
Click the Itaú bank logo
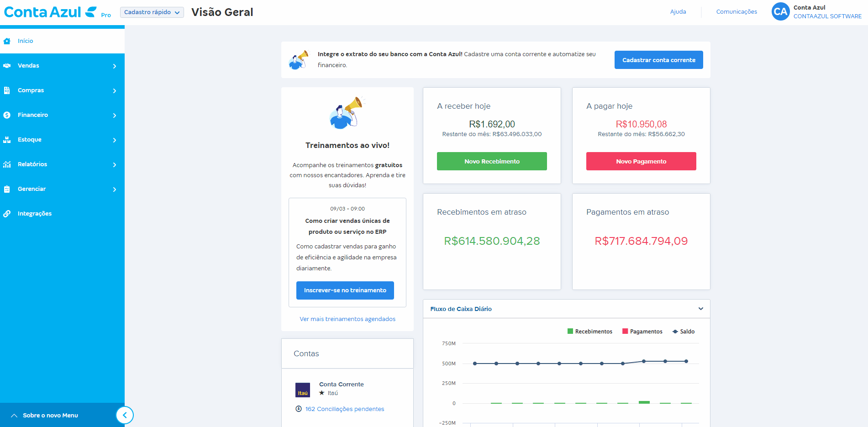click(303, 390)
